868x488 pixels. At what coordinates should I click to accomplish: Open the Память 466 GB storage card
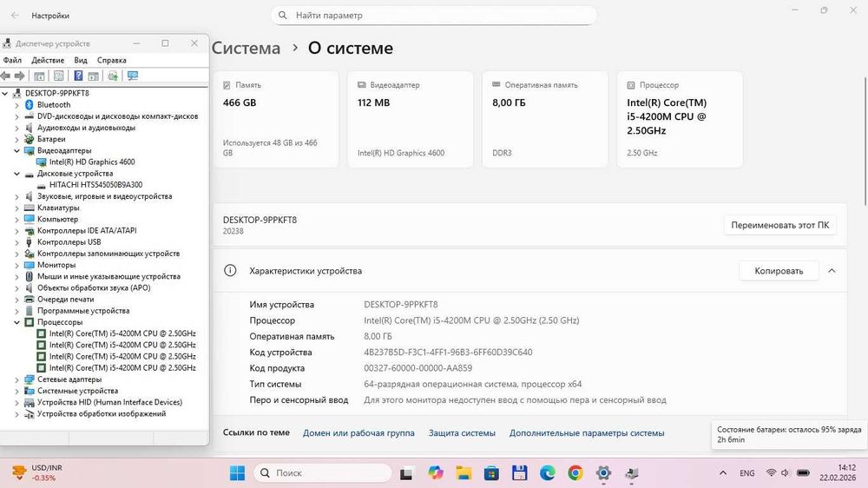276,119
